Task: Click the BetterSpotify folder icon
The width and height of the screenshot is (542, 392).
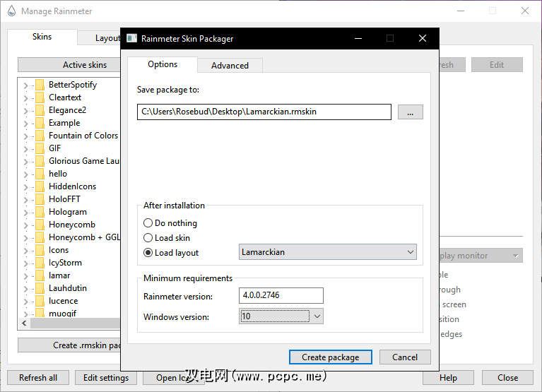Action: tap(40, 85)
